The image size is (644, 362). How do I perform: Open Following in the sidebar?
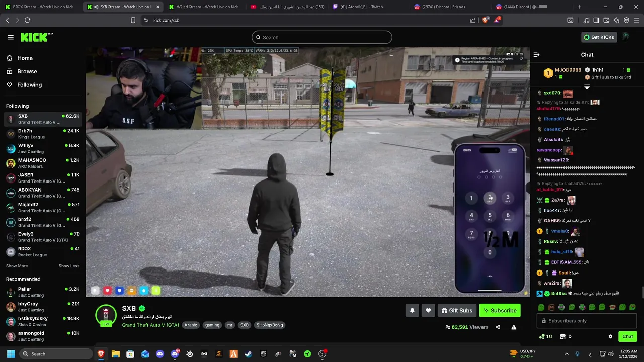click(x=29, y=85)
